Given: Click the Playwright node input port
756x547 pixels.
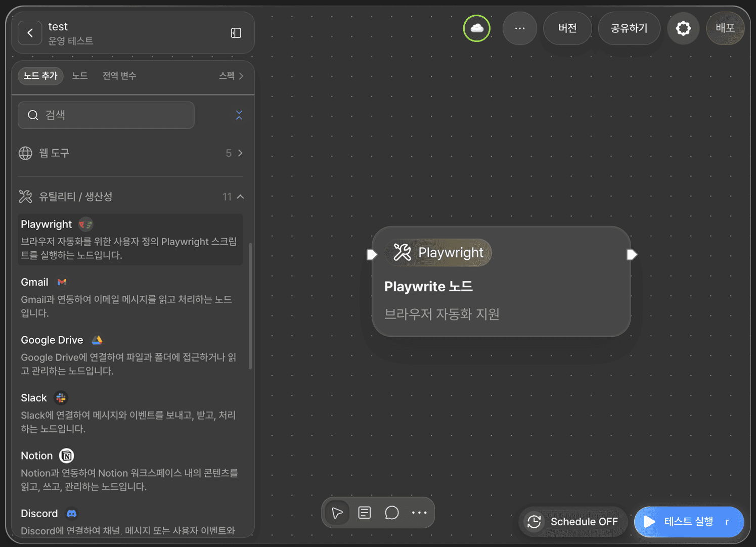Looking at the screenshot, I should click(x=372, y=254).
